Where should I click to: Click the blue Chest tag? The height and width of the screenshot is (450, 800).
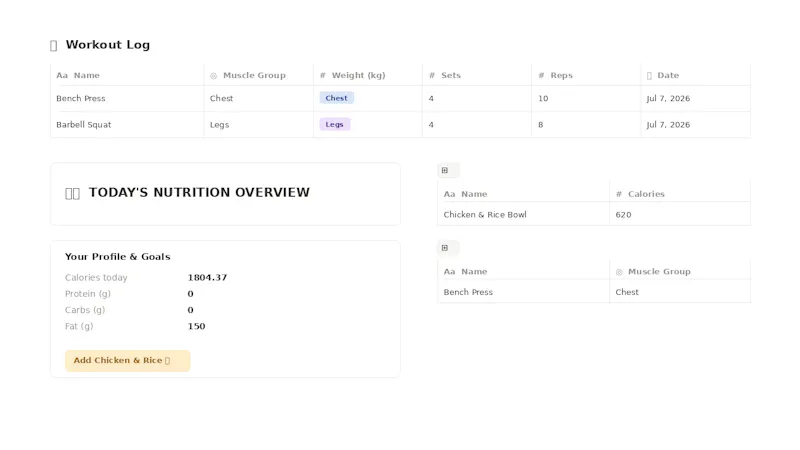[x=336, y=98]
